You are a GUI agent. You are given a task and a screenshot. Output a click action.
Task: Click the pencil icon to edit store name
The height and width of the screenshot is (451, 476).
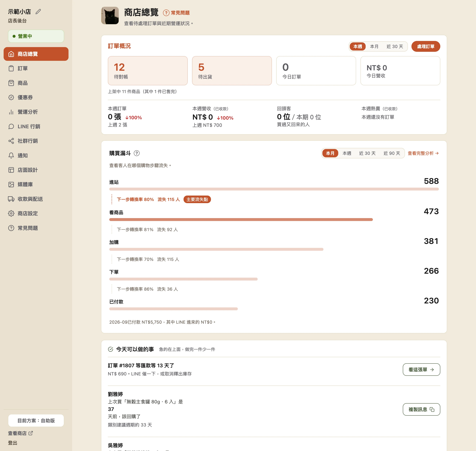point(38,12)
